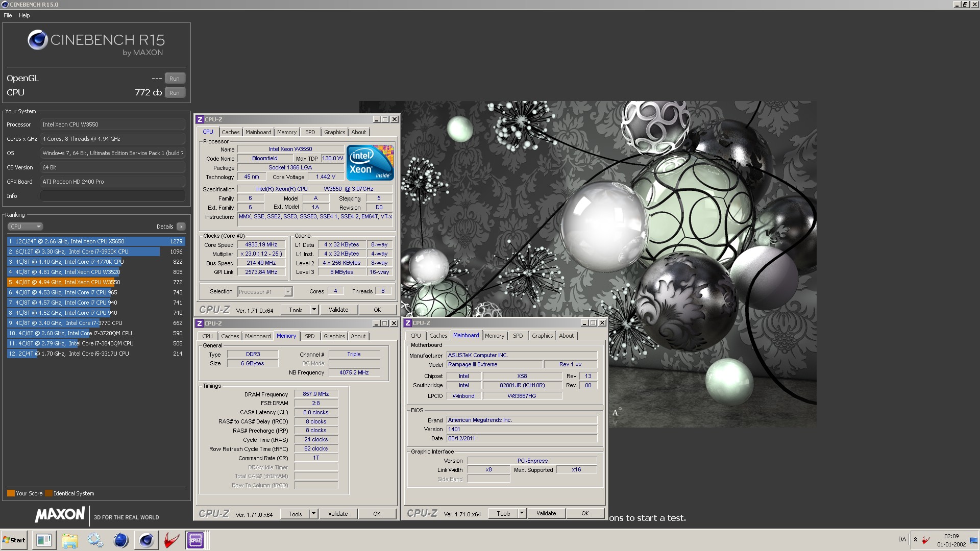Click the Your Score orange legend swatch
This screenshot has width=980, height=551.
coord(11,493)
